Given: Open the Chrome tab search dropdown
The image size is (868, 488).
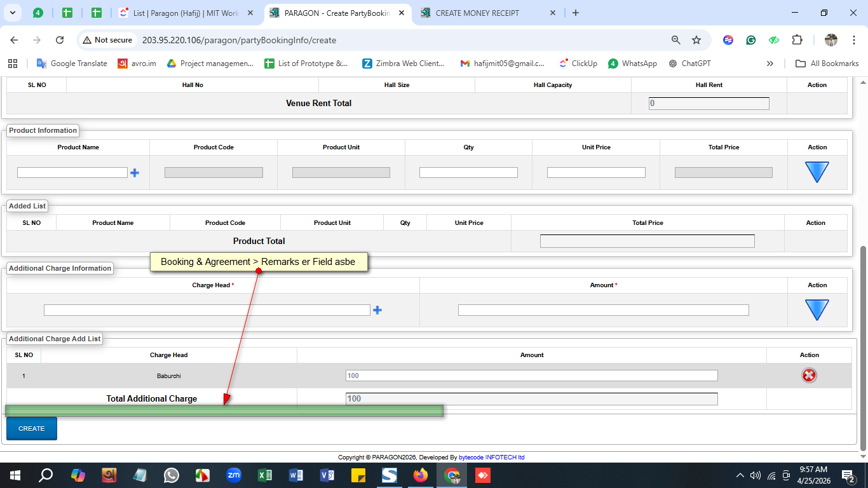Looking at the screenshot, I should [x=12, y=13].
